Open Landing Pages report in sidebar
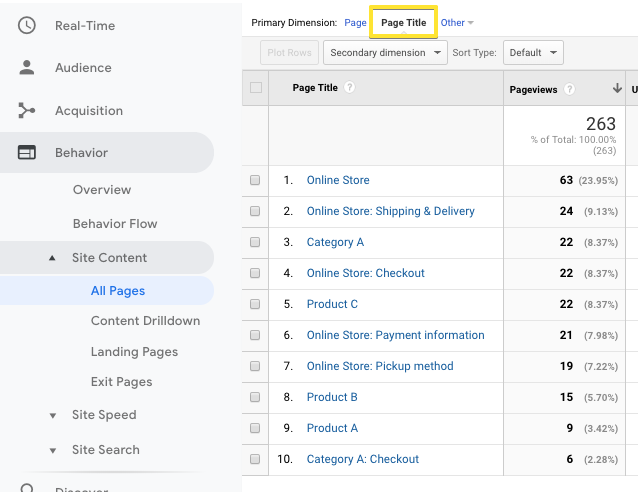The image size is (638, 492). coord(134,352)
